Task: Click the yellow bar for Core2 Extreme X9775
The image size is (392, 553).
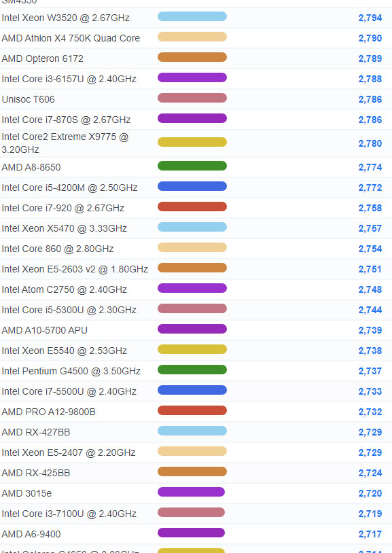Action: [192, 142]
